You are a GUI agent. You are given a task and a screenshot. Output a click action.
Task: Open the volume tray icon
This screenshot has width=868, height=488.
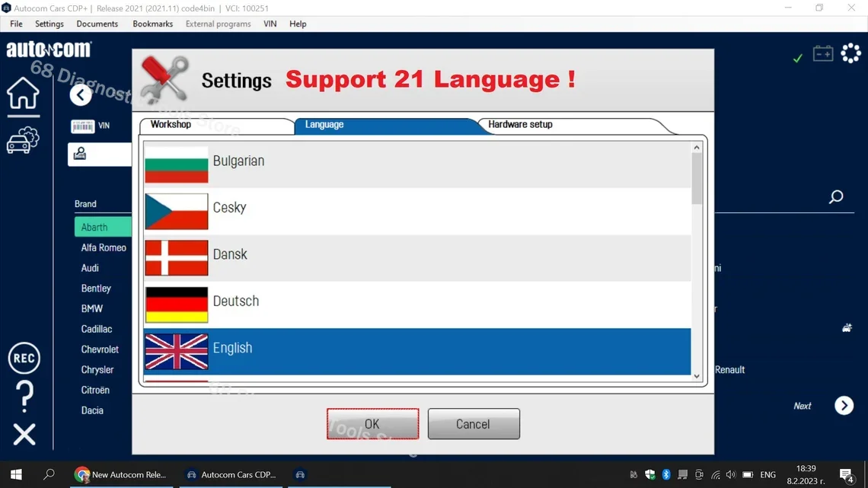coord(731,475)
